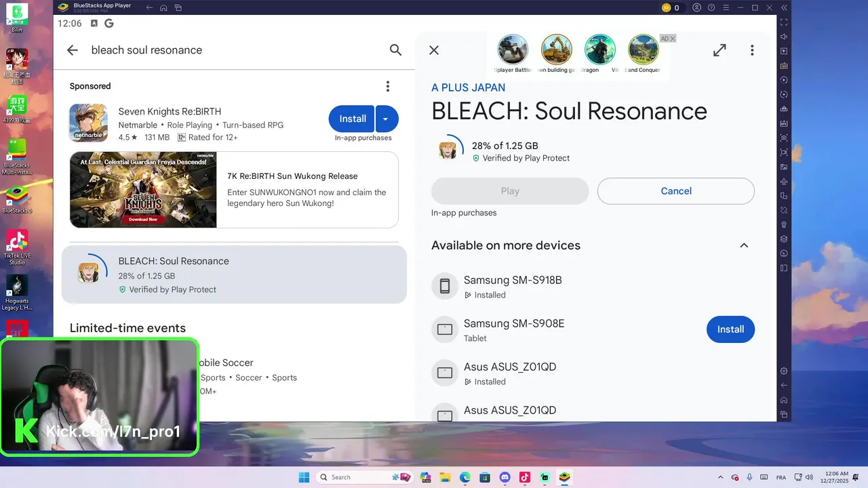
Task: Install Seven Knights Re:BIRTH
Action: 352,119
